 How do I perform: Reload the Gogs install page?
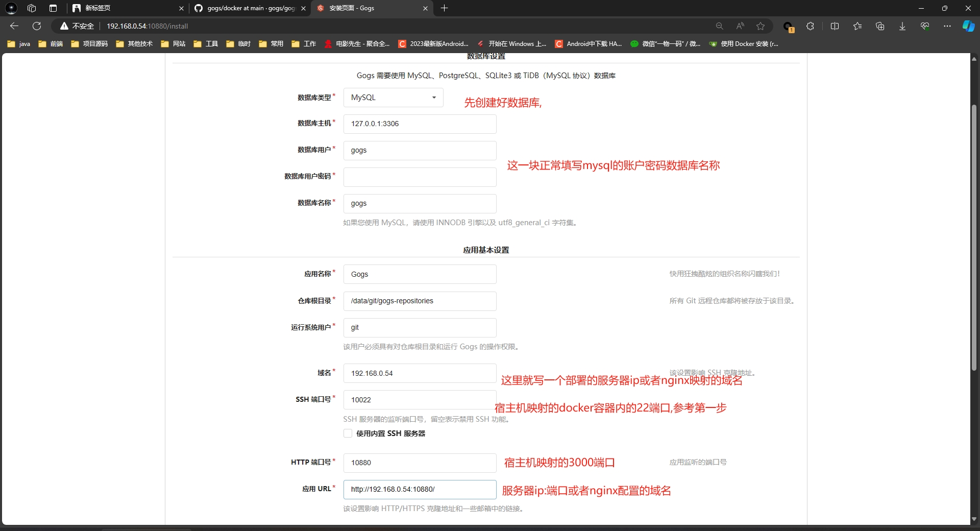tap(37, 26)
